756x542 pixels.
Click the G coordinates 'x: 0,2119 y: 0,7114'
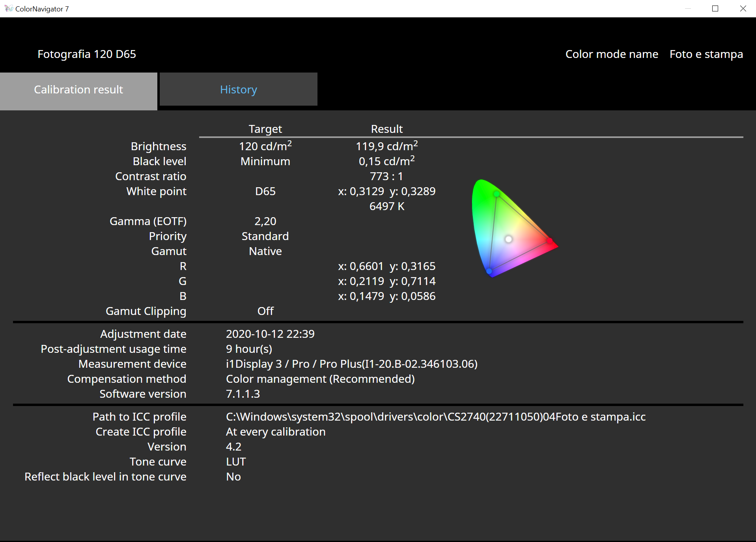click(x=387, y=281)
